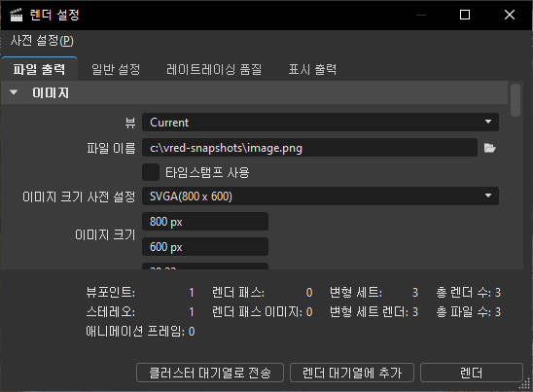Click the 파일 이름 path field
The width and height of the screenshot is (533, 392).
click(x=309, y=148)
